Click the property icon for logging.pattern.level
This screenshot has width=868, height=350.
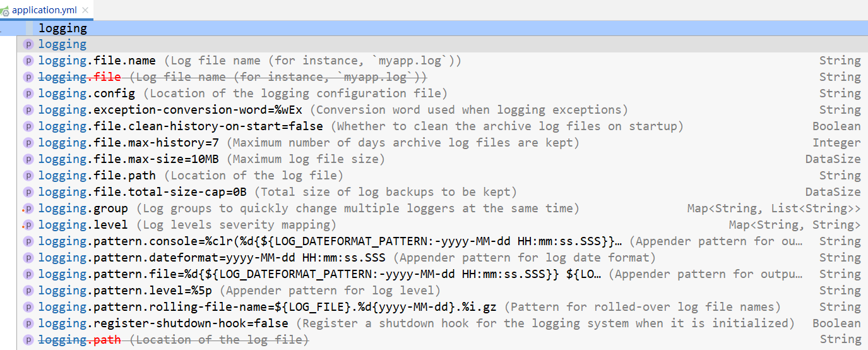pos(28,291)
